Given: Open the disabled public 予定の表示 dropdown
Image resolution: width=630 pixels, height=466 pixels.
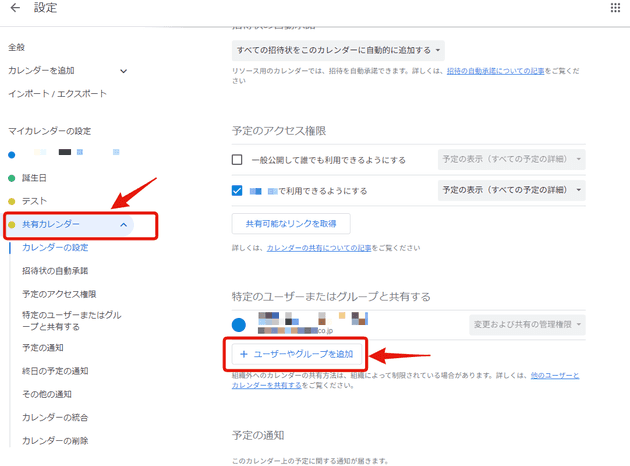Looking at the screenshot, I should [511, 159].
